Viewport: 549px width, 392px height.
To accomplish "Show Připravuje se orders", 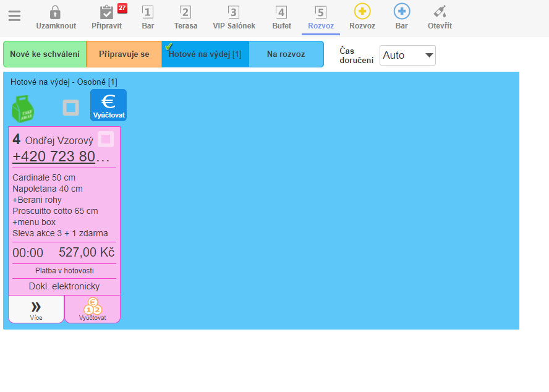I will pos(124,54).
